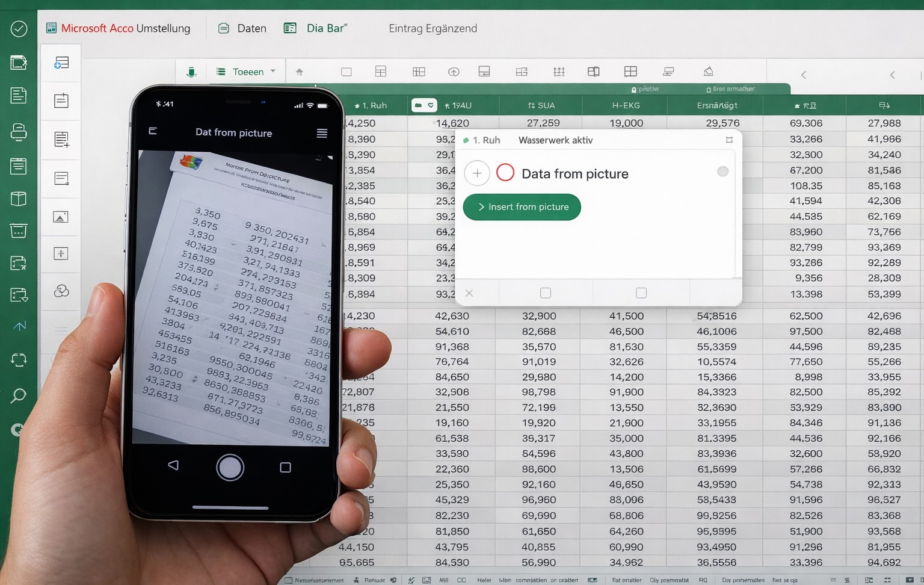924x585 pixels.
Task: Tick the right checkbox at the dialog bottom
Action: pyautogui.click(x=641, y=293)
